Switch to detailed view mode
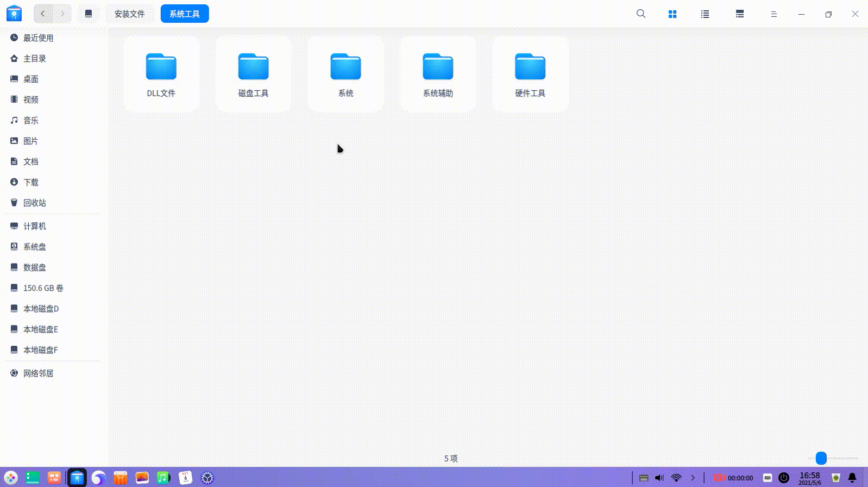Screen dimensions: 868x487 click(740, 14)
